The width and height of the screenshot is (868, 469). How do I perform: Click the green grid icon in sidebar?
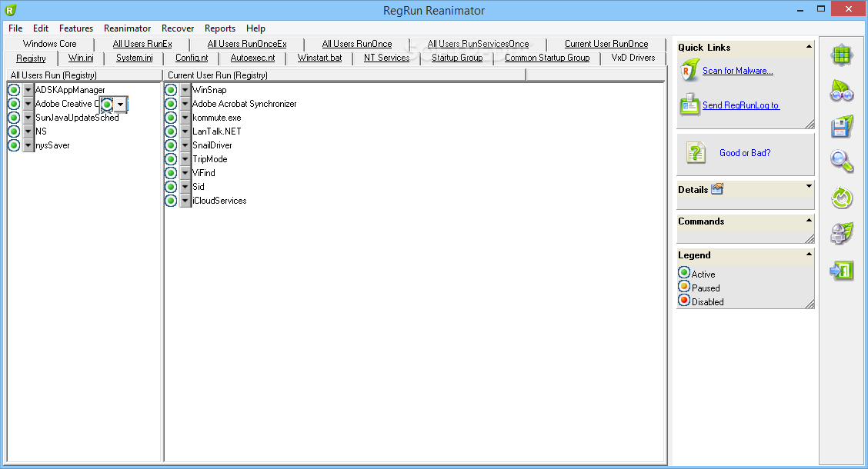pos(841,55)
